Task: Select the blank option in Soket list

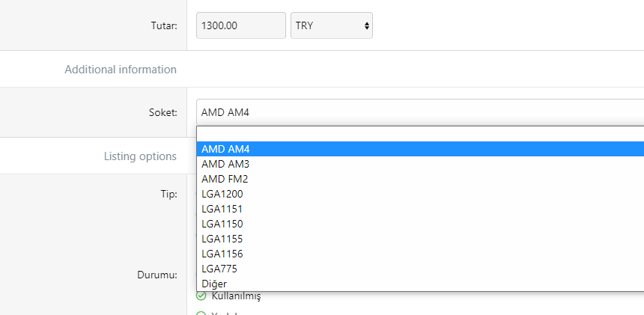Action: (x=419, y=134)
